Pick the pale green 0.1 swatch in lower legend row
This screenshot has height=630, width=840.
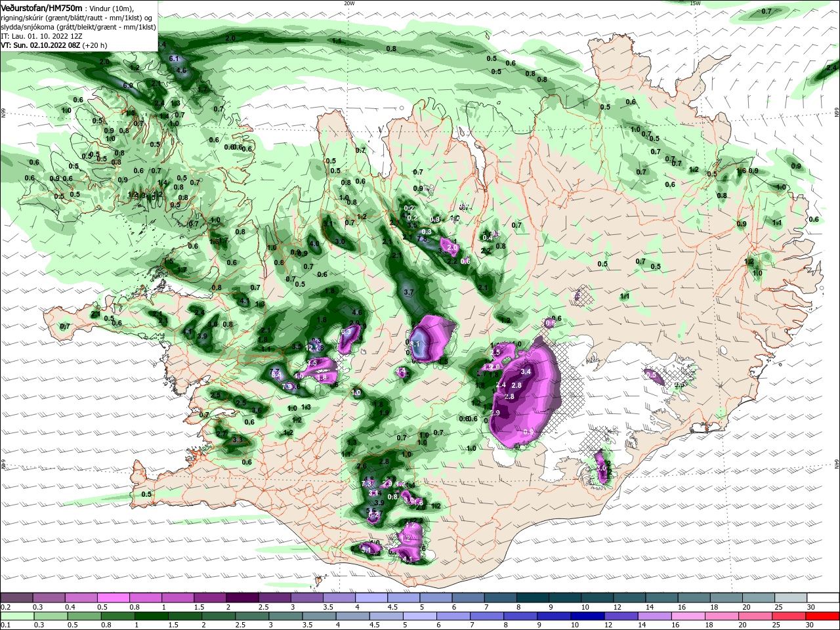pos(16,616)
